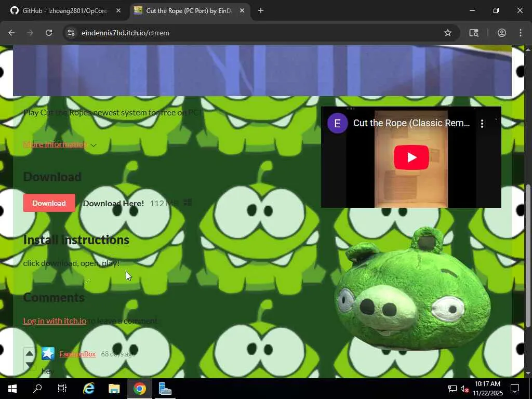The width and height of the screenshot is (532, 399).
Task: Click the page vertical scrollbar thumb
Action: (x=528, y=256)
